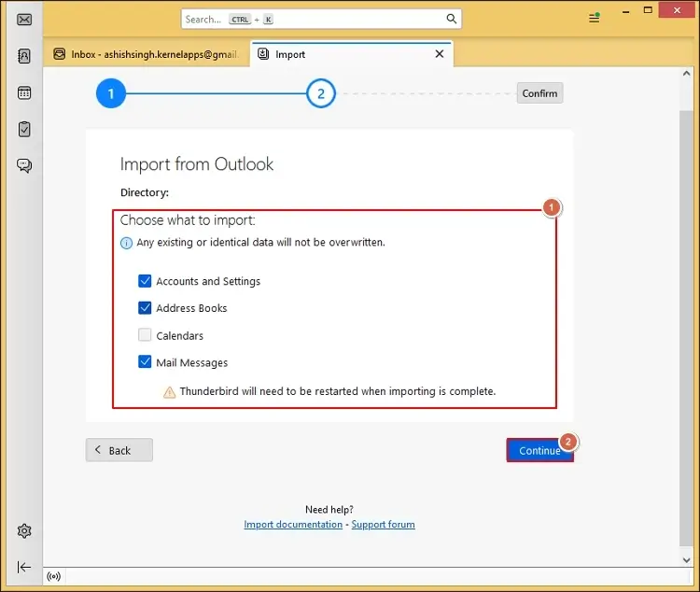Maximize the Thunderbird window

pyautogui.click(x=648, y=10)
